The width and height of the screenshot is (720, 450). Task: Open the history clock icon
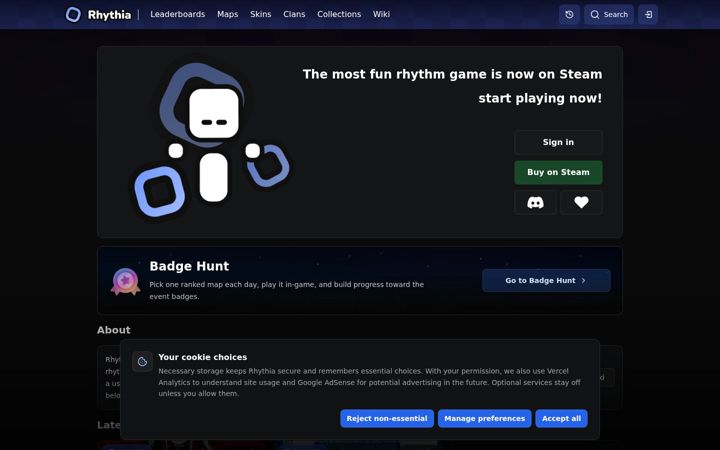point(569,15)
